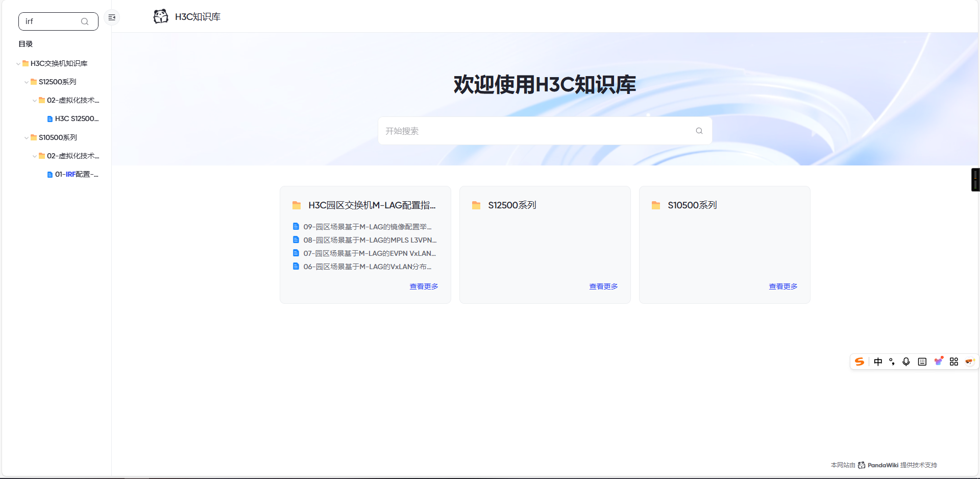Click S10500系列 card title
The height and width of the screenshot is (479, 980).
(x=692, y=205)
